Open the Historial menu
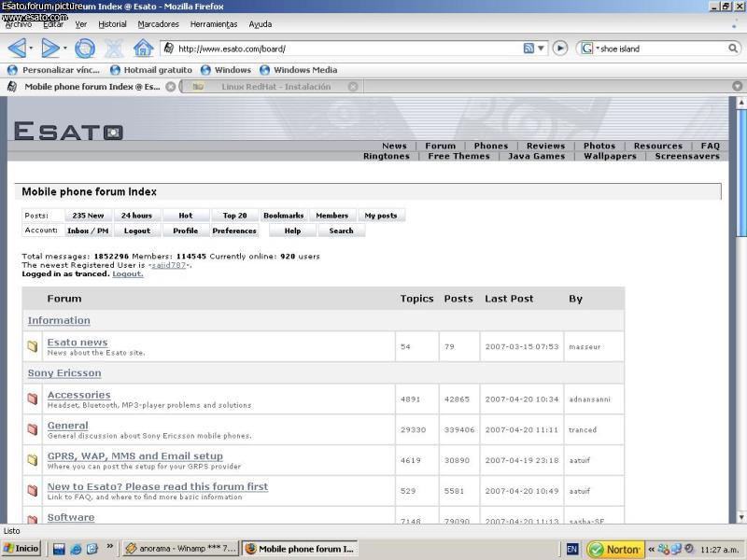Screen dimensions: 747x560 pos(112,24)
